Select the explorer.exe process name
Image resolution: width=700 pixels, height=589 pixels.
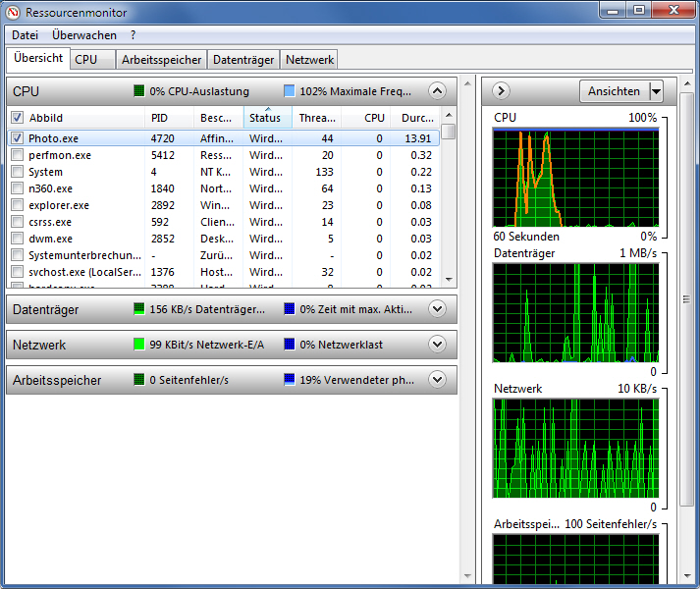[59, 205]
